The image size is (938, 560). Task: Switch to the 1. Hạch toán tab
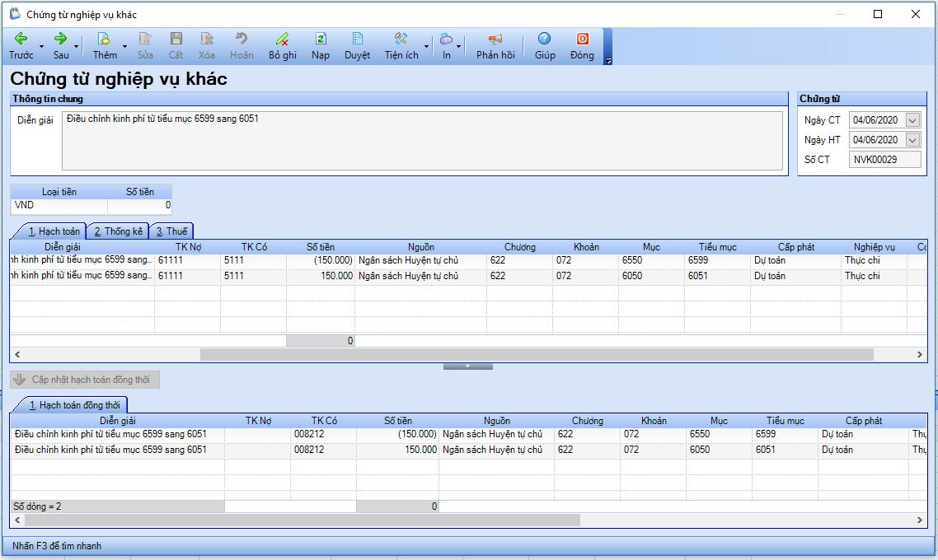[x=54, y=231]
